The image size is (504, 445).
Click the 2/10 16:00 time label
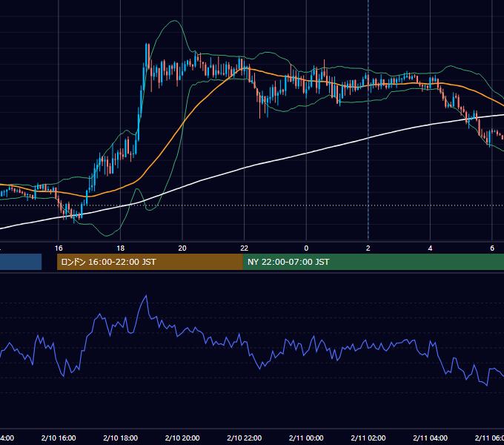tap(59, 438)
